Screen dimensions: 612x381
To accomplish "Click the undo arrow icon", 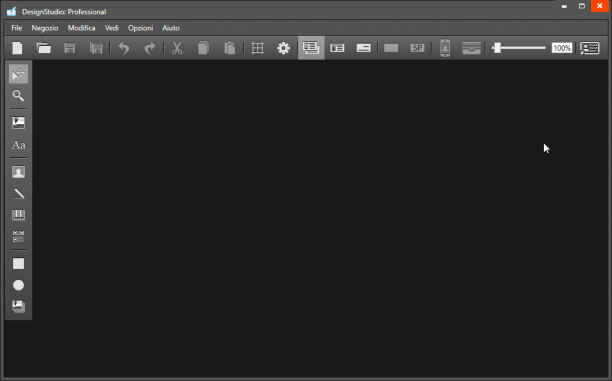I will (124, 48).
